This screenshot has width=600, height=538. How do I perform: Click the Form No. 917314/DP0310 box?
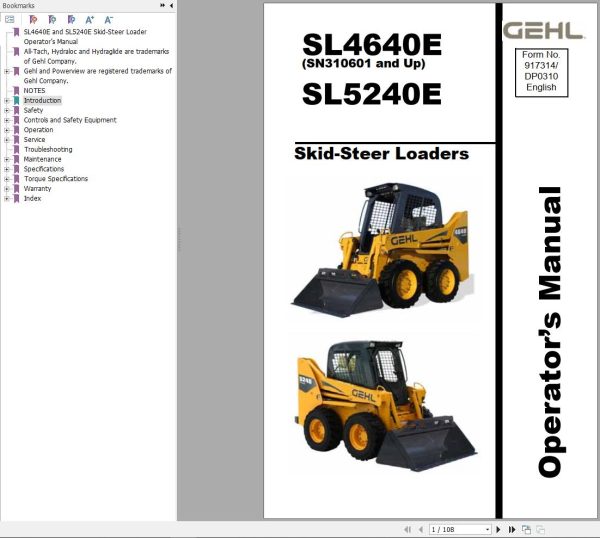point(541,72)
